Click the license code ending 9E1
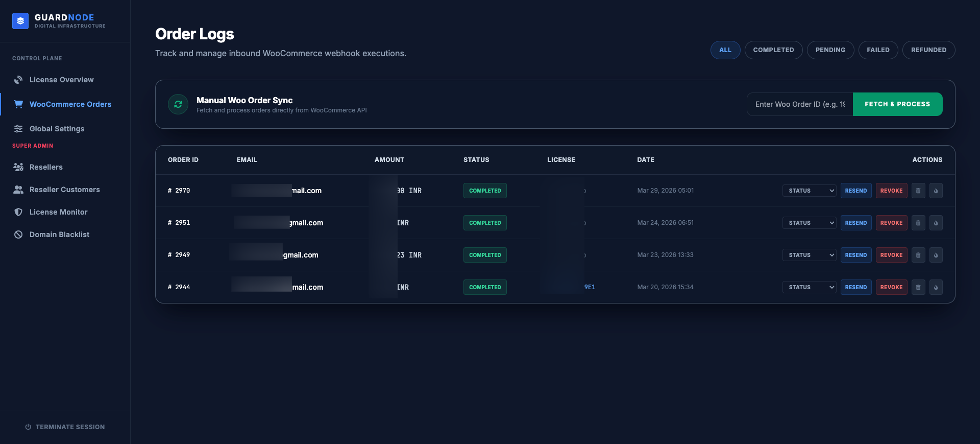 [x=590, y=287]
